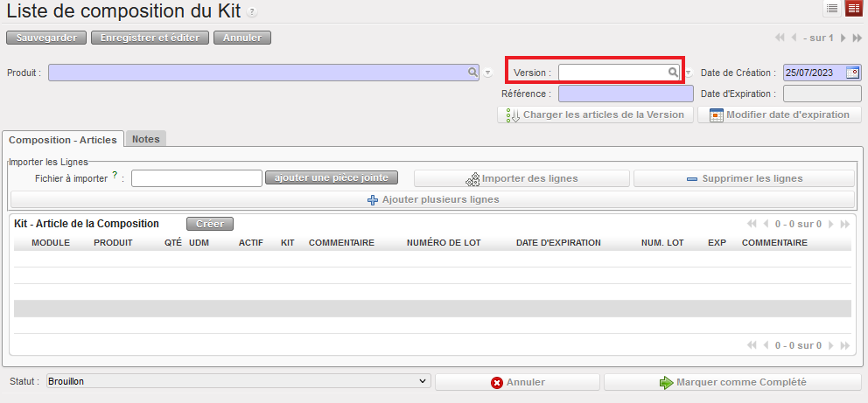868x403 pixels.
Task: Go to last record in top pager
Action: 857,38
